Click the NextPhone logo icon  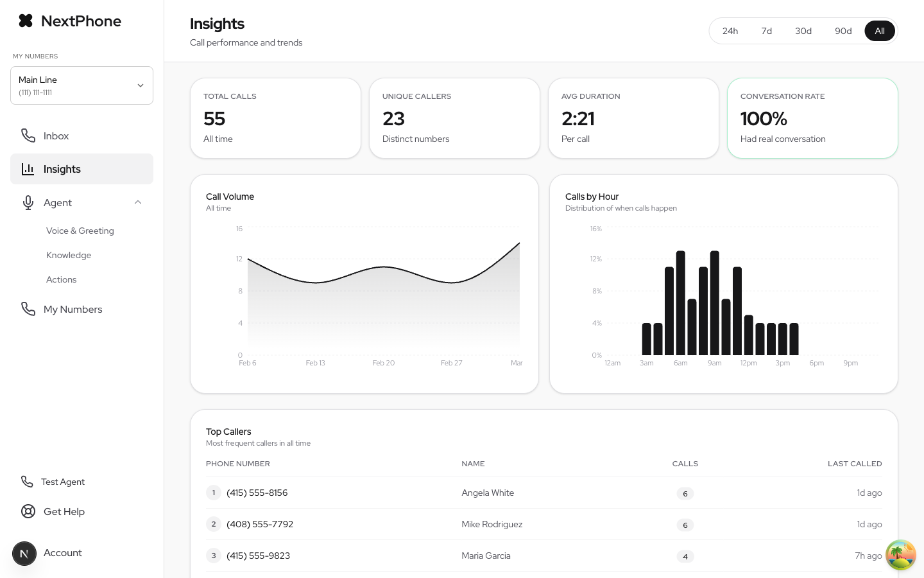26,21
